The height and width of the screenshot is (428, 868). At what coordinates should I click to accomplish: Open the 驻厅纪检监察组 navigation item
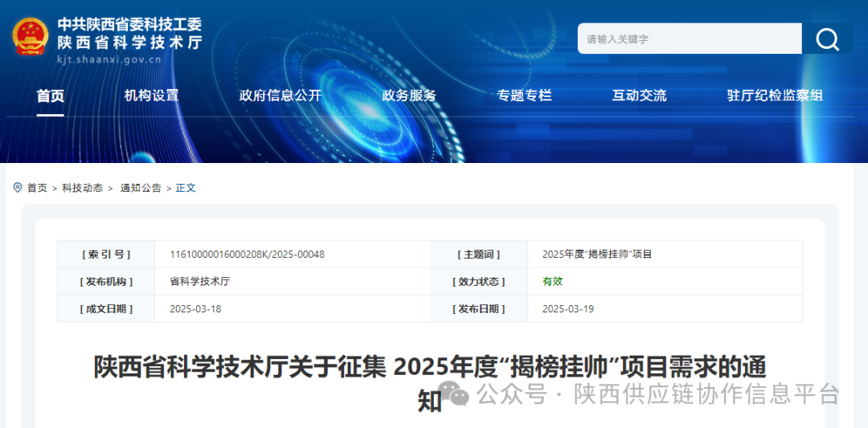point(775,96)
